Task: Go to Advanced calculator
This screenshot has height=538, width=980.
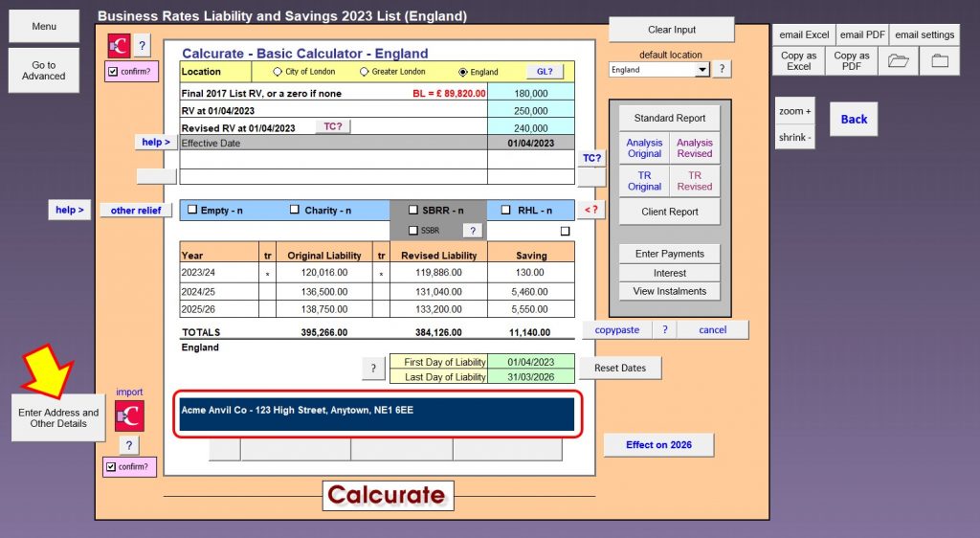Action: tap(44, 71)
